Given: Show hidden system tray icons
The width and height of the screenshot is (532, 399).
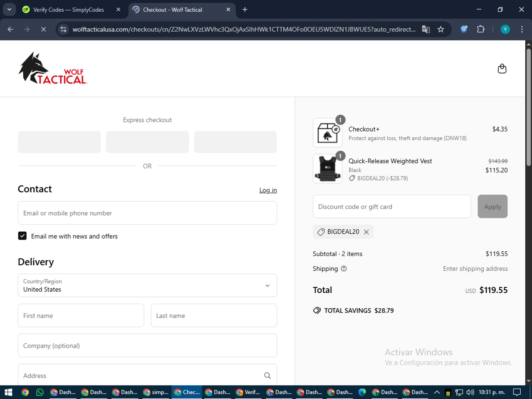Looking at the screenshot, I should click(437, 392).
